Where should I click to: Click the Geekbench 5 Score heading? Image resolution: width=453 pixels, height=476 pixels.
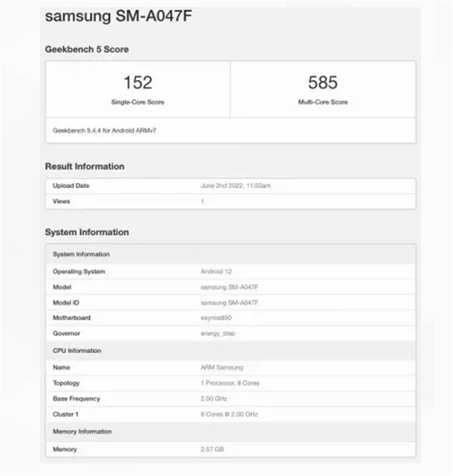[87, 49]
